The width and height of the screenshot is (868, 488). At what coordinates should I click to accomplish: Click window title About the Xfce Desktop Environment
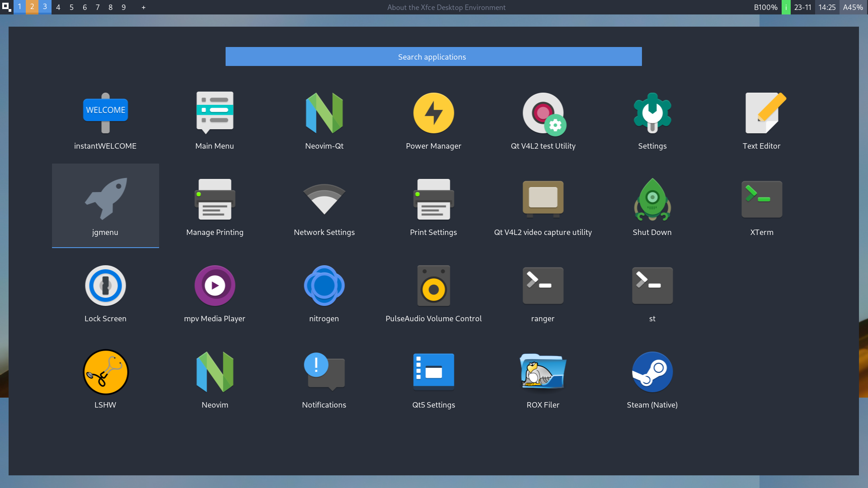click(446, 7)
